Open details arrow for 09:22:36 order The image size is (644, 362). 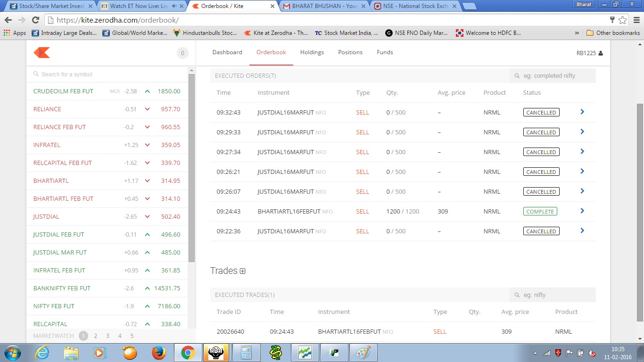582,231
